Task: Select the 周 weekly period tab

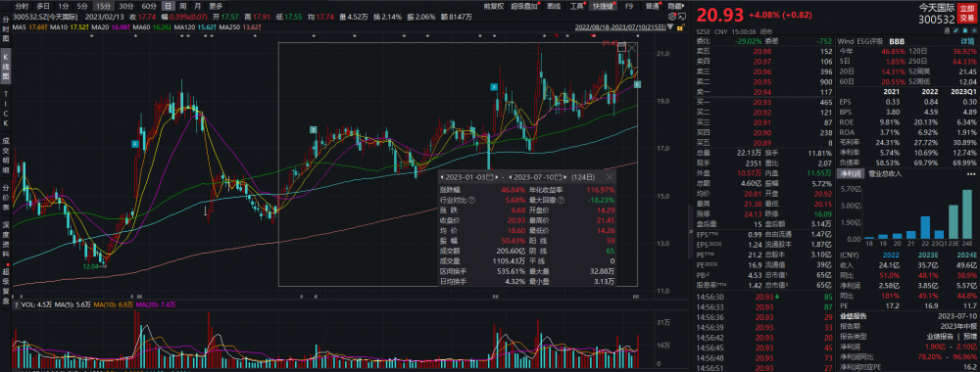Action: click(x=182, y=6)
